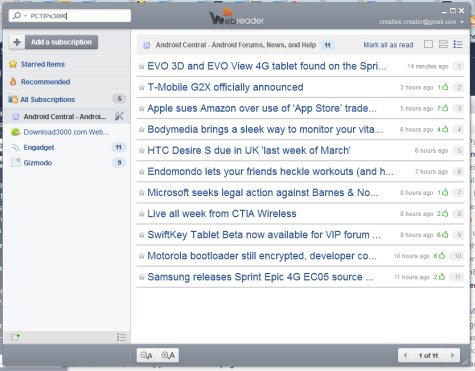Star the T-Mobile G2X article

[x=142, y=87]
